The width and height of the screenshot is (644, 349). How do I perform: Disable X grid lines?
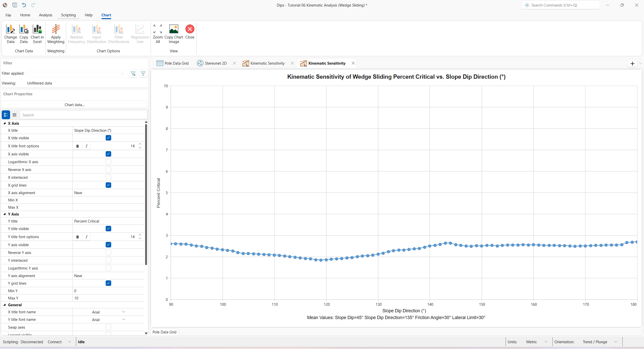[108, 185]
